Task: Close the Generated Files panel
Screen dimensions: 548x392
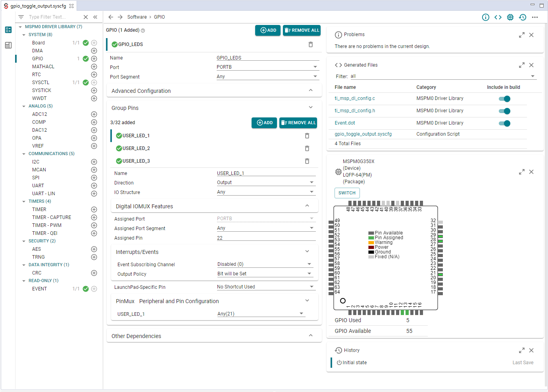Action: (x=531, y=65)
